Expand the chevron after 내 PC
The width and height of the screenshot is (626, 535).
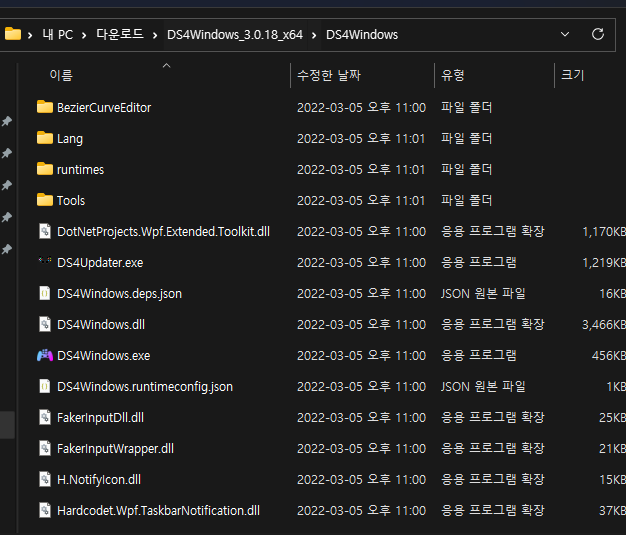pos(84,35)
